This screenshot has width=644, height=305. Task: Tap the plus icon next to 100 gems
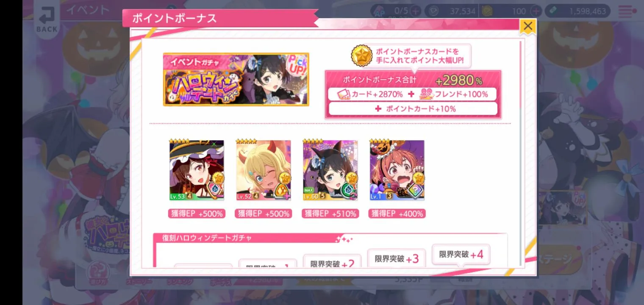coord(536,11)
